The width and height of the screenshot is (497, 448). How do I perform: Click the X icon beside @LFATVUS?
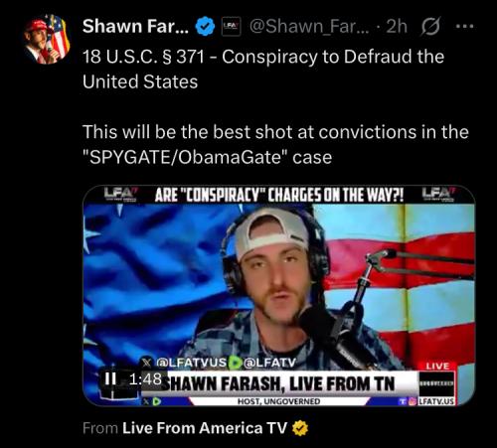pos(147,363)
